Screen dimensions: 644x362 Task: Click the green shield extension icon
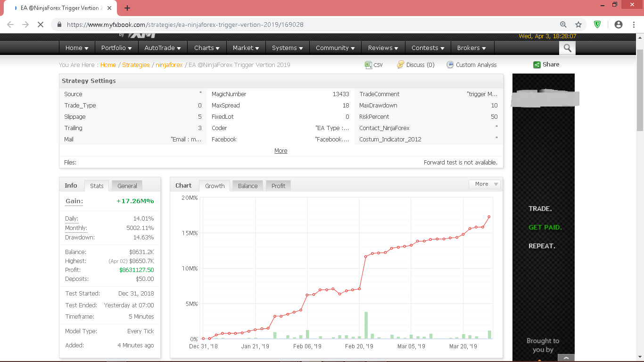click(597, 25)
